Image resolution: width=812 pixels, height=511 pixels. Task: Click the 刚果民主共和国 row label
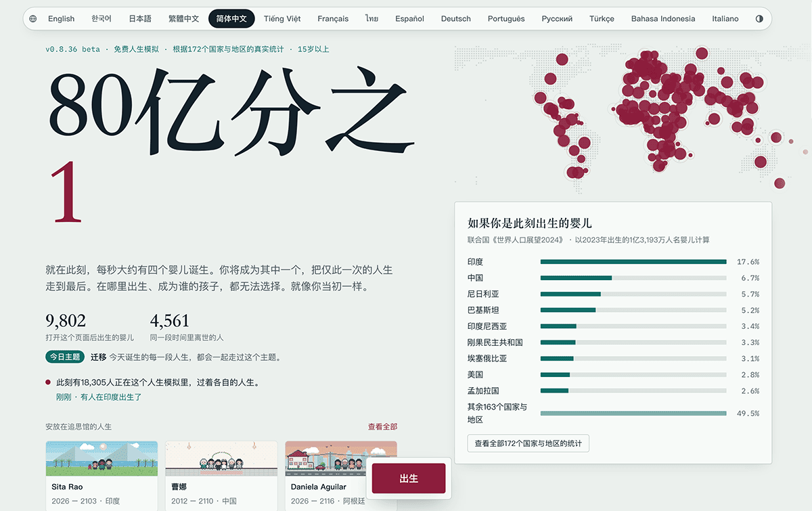click(x=495, y=342)
